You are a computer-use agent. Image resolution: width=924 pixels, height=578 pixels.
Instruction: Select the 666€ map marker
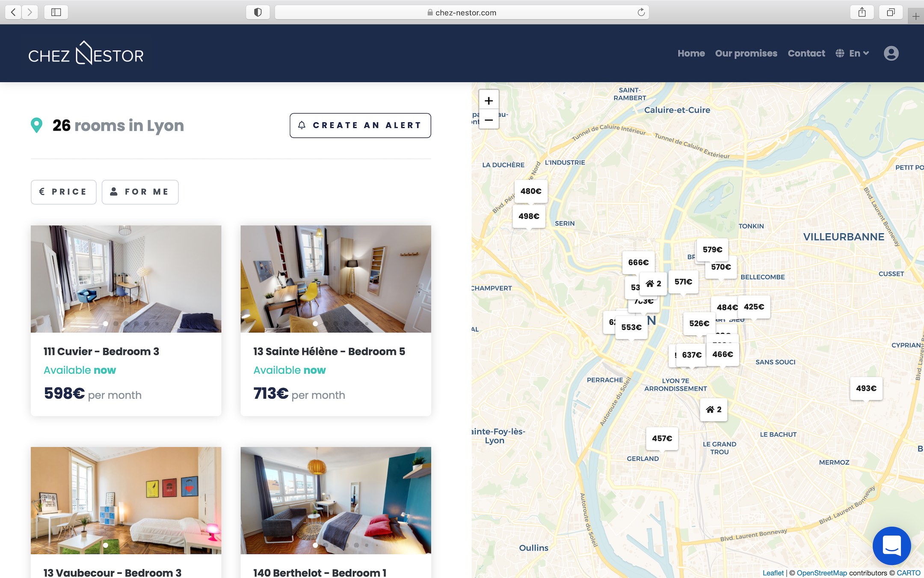click(x=638, y=262)
